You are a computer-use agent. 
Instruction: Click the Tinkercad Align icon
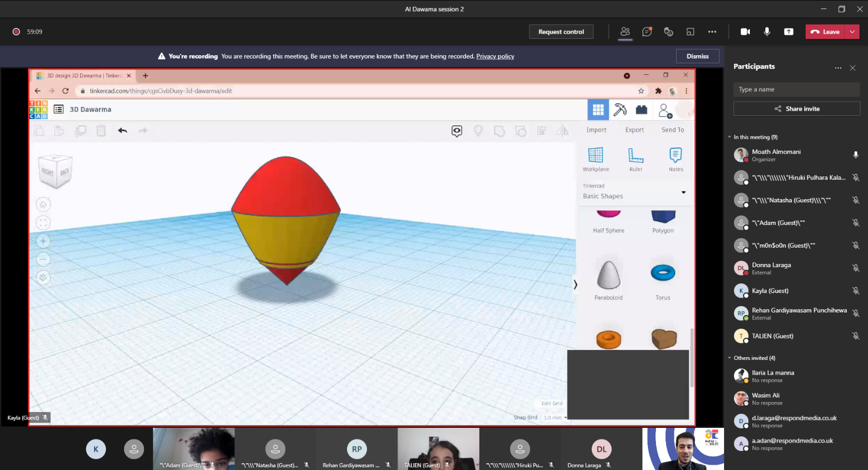pyautogui.click(x=542, y=131)
